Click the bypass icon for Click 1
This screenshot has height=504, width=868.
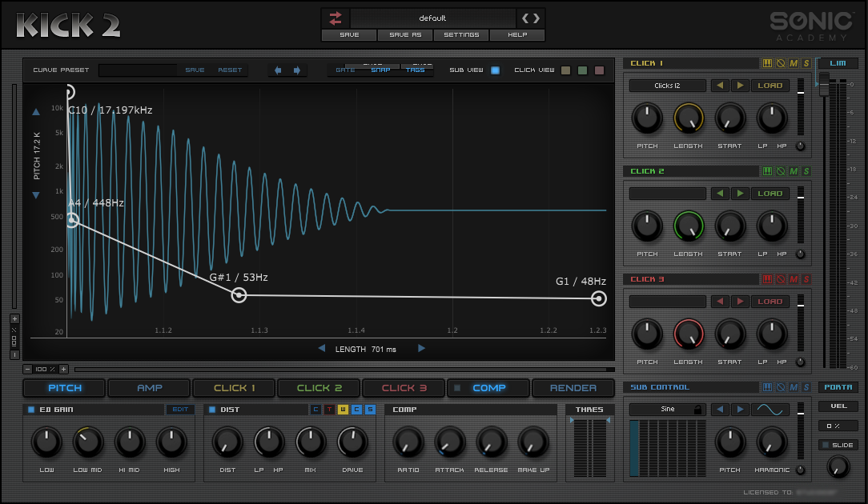click(x=781, y=63)
